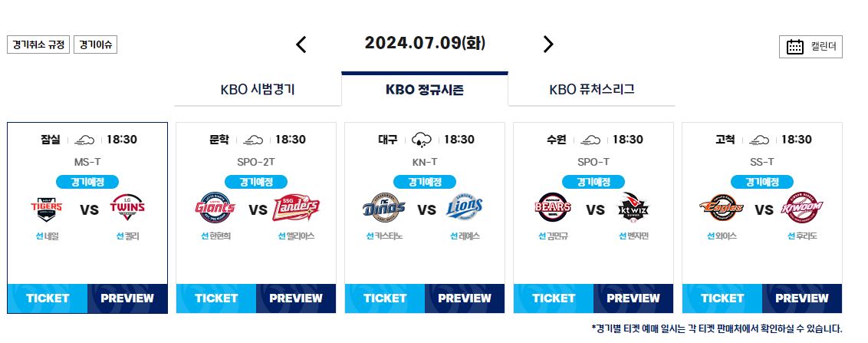Image resolution: width=868 pixels, height=343 pixels.
Task: Click the SSG Landers team logo
Action: [x=296, y=208]
